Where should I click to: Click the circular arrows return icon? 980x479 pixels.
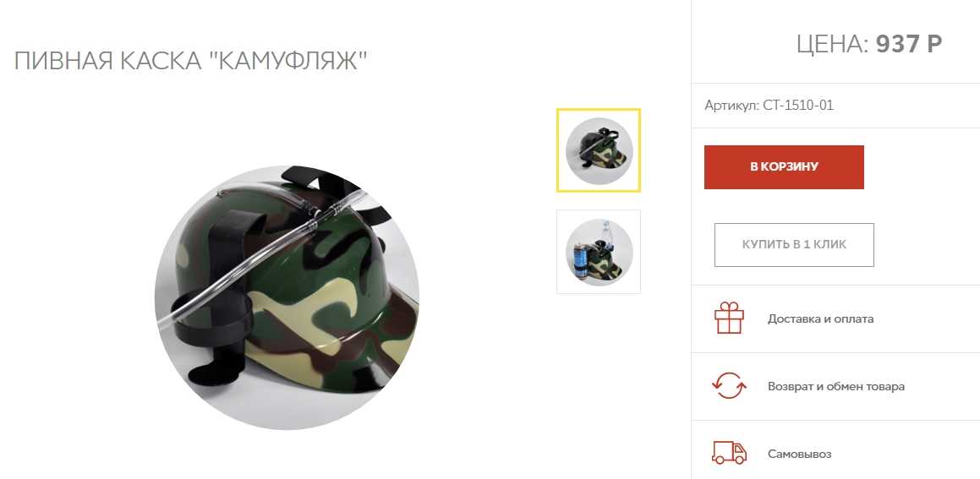729,386
